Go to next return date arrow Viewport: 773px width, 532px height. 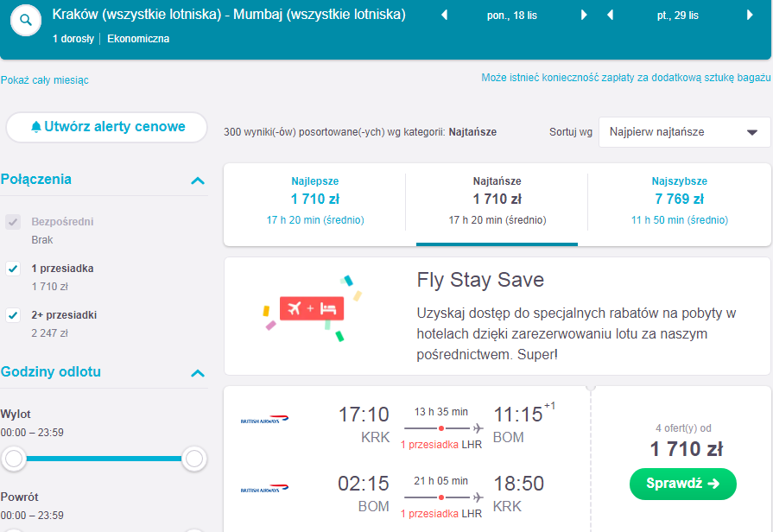[x=750, y=16]
